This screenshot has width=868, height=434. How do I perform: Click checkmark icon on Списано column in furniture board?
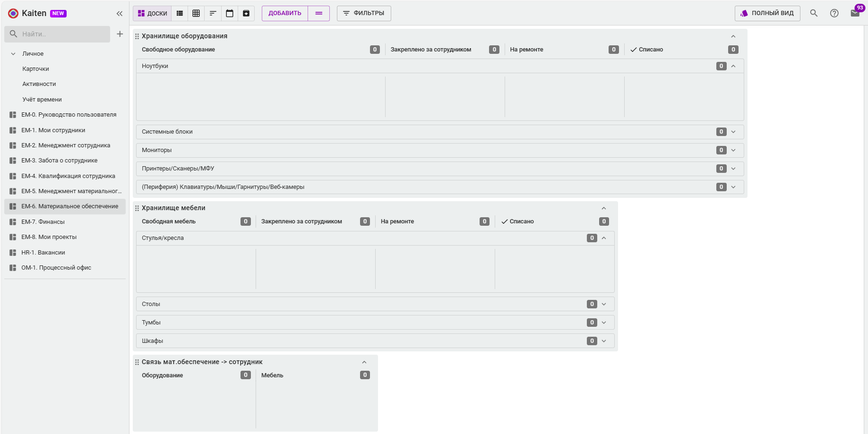[505, 221]
